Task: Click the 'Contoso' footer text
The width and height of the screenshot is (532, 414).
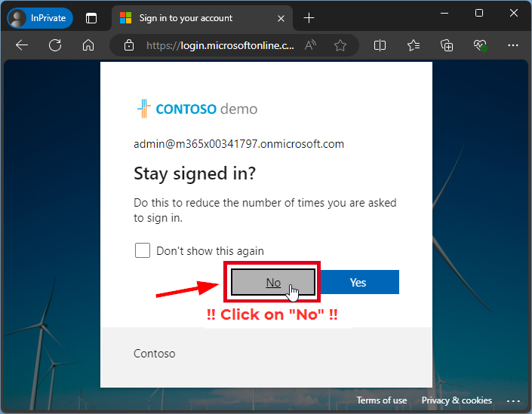Action: tap(155, 354)
